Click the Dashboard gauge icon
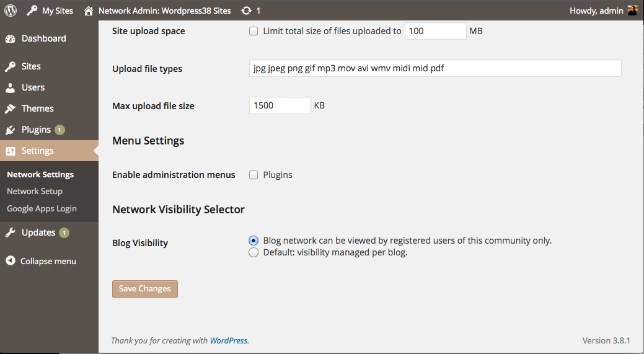644x354 pixels. click(11, 38)
